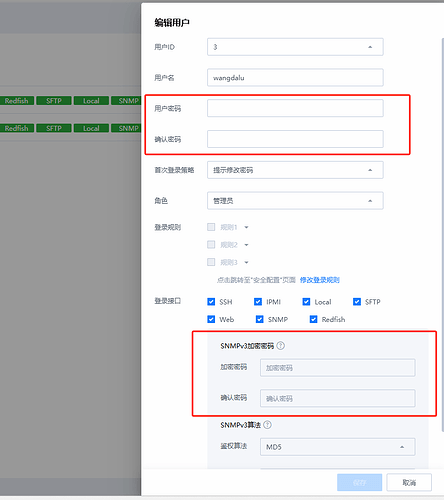Click the 保存 button
Screen dimensions: 444x500
359,482
